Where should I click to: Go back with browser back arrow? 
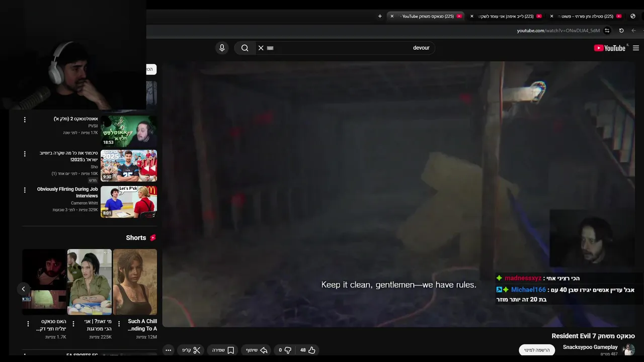click(x=634, y=31)
